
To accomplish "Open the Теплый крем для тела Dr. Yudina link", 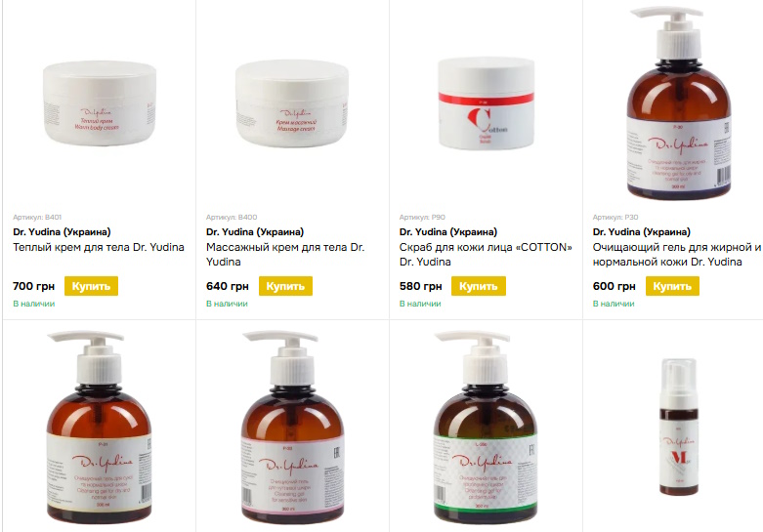I will click(x=99, y=247).
